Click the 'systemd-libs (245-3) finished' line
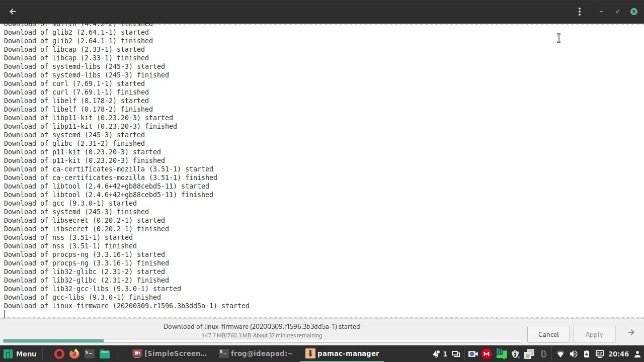The height and width of the screenshot is (362, 644). (87, 75)
